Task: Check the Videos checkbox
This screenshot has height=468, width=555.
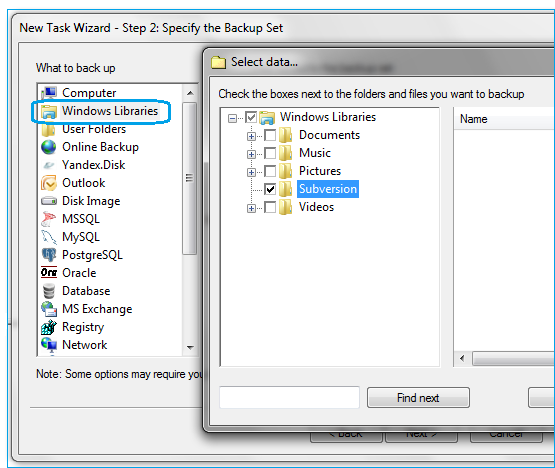Action: click(x=270, y=207)
